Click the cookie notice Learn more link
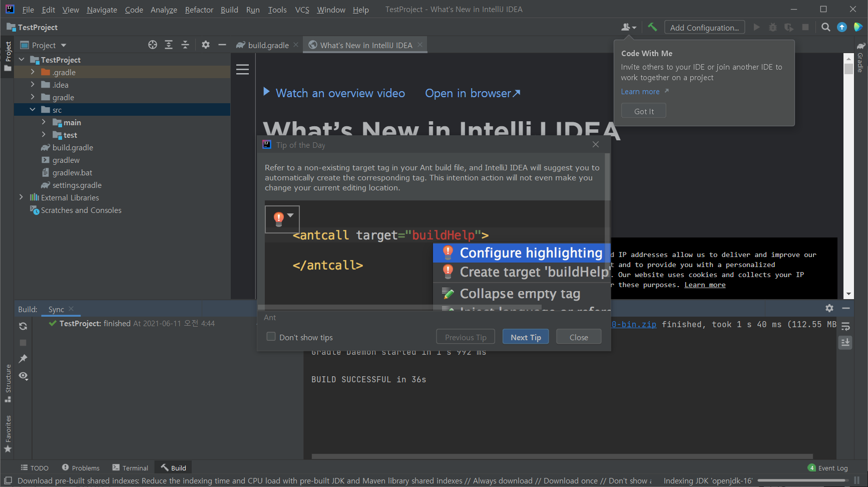 coord(705,285)
